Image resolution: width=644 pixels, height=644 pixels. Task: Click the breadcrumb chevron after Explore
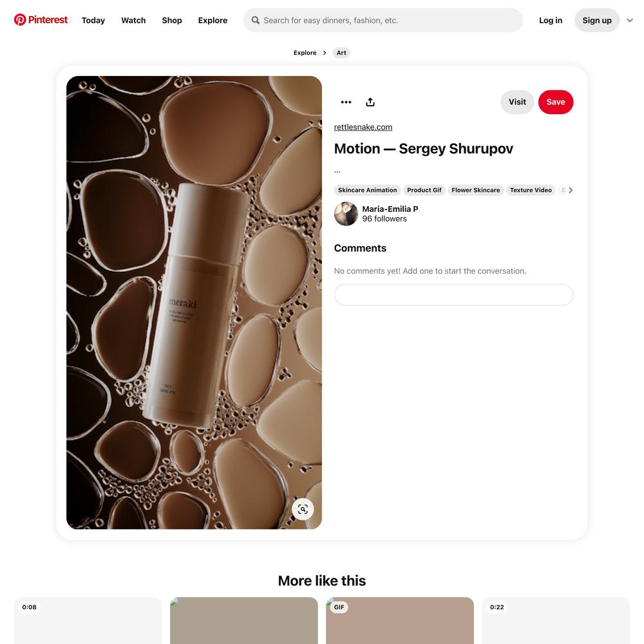tap(325, 53)
